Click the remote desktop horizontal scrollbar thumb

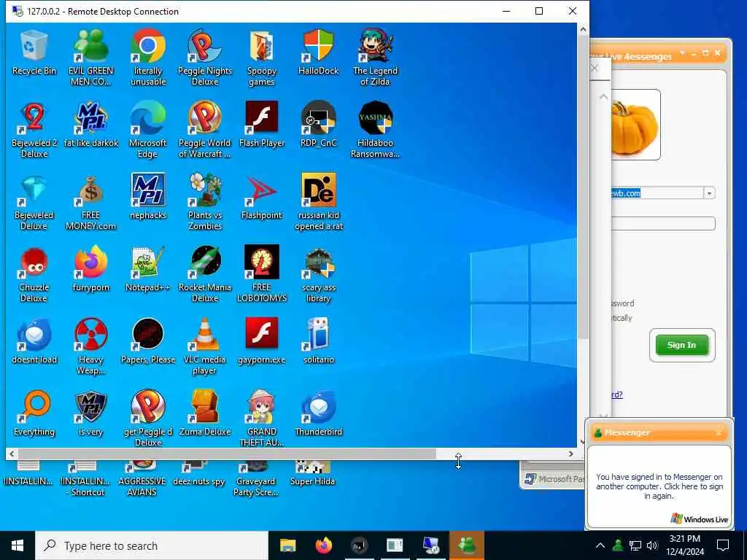[228, 454]
